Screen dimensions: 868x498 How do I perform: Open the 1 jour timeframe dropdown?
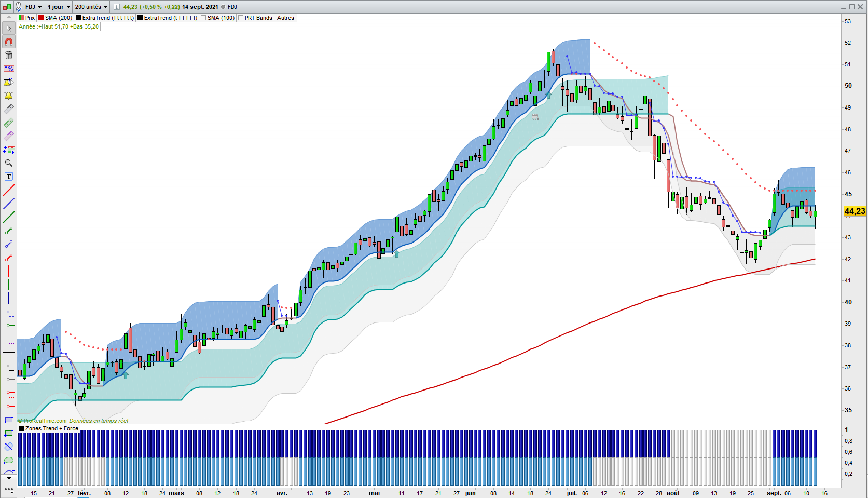59,7
